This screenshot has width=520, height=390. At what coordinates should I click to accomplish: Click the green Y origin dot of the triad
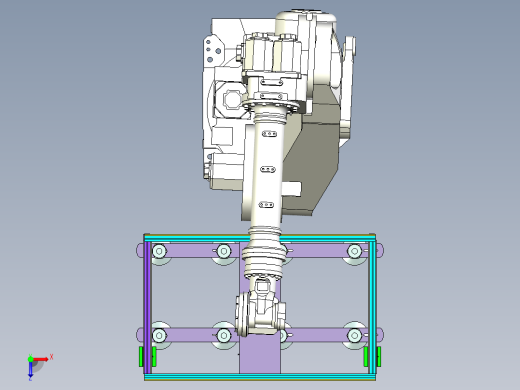click(30, 359)
